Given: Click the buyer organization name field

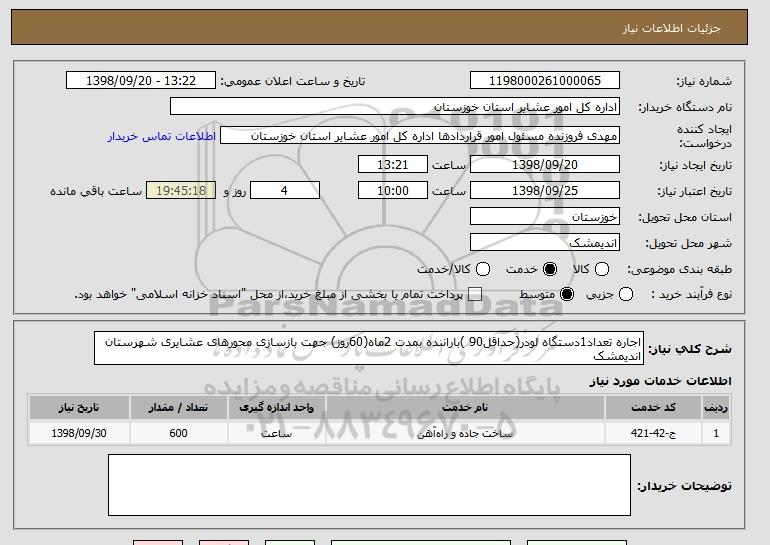Looking at the screenshot, I should pyautogui.click(x=395, y=107).
